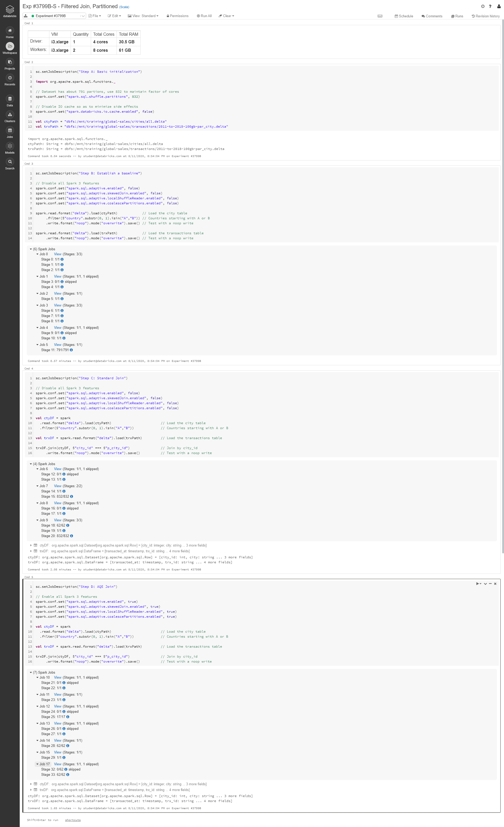Image resolution: width=504 pixels, height=827 pixels.
Task: Click info icon next to Stage 25: 17/17
Action: (x=68, y=717)
